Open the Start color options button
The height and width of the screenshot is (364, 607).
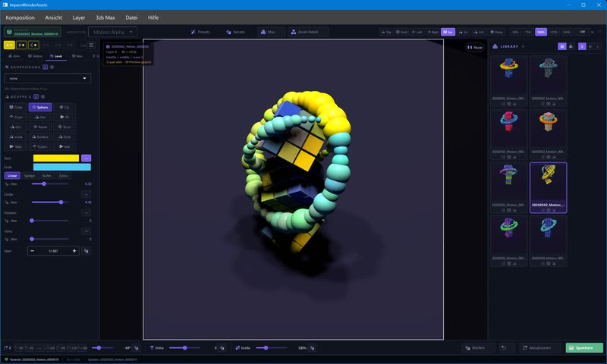(86, 158)
